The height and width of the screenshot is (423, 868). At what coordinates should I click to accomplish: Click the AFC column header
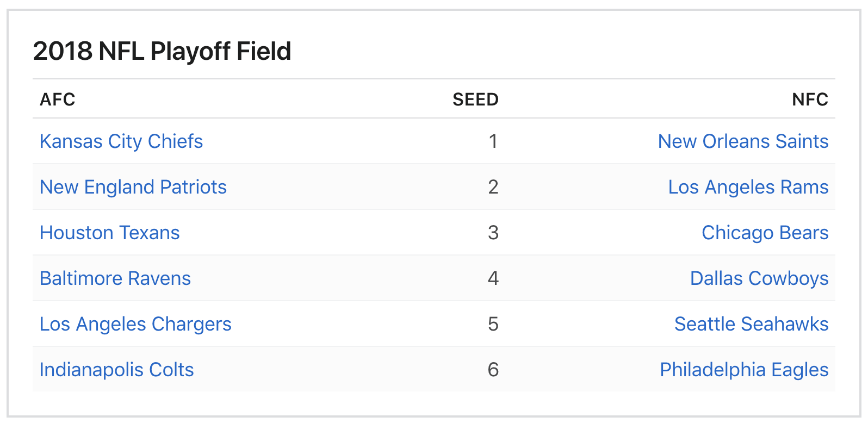pyautogui.click(x=58, y=99)
